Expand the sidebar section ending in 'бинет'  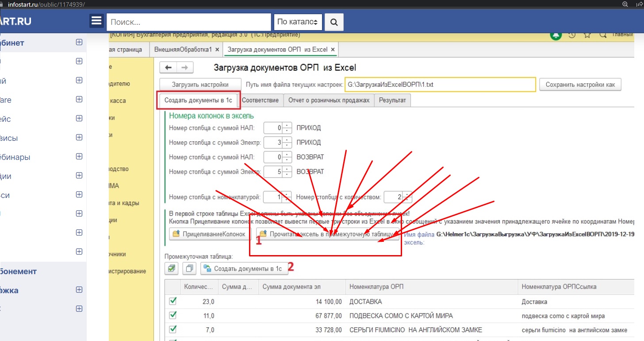79,43
